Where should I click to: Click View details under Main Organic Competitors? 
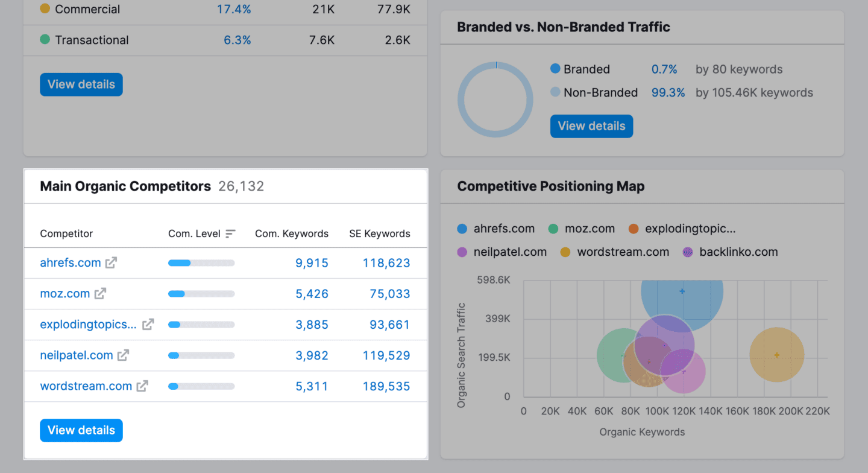tap(81, 430)
